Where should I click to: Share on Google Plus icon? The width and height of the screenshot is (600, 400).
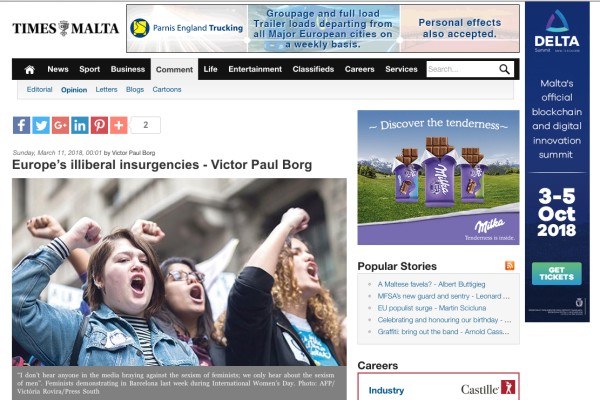click(60, 125)
